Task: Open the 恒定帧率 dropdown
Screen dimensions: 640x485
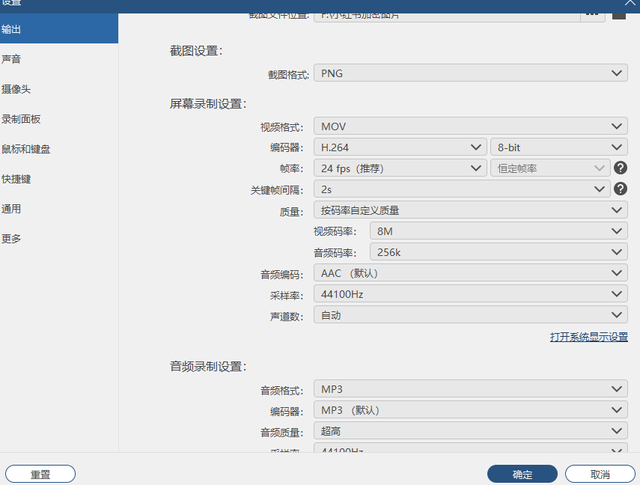Action: coord(550,168)
